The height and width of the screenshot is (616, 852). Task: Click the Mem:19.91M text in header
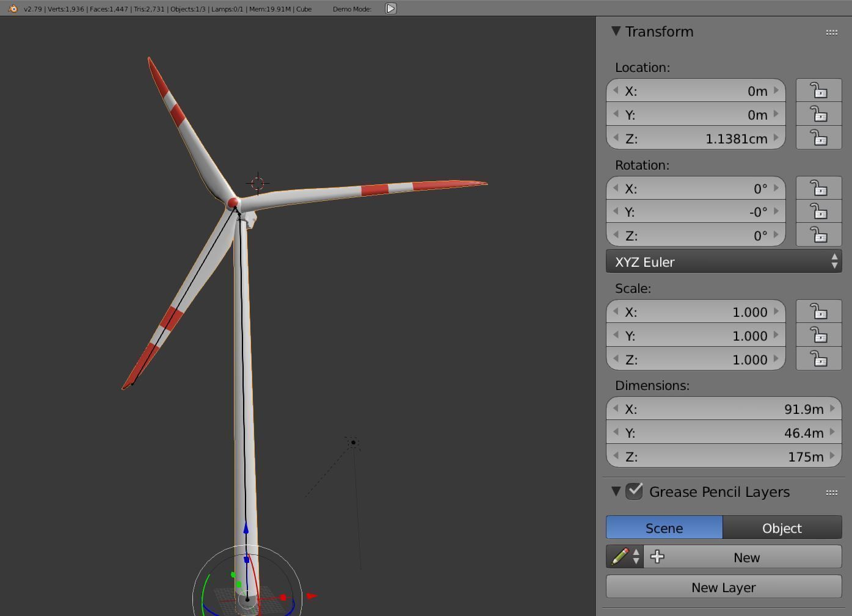[x=271, y=9]
